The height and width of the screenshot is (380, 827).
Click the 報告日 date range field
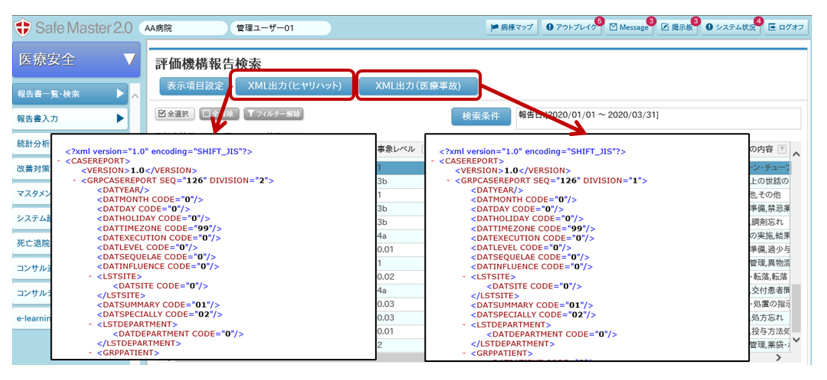pyautogui.click(x=657, y=117)
